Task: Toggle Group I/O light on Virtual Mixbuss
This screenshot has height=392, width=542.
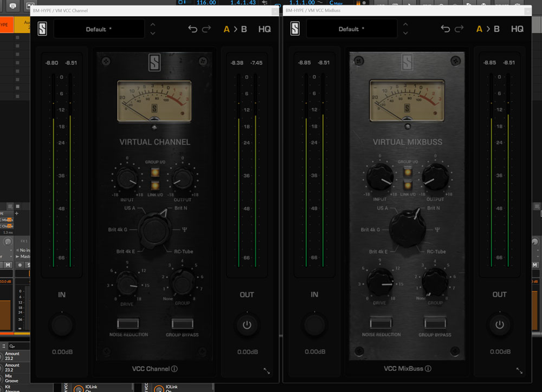Action: (x=408, y=172)
